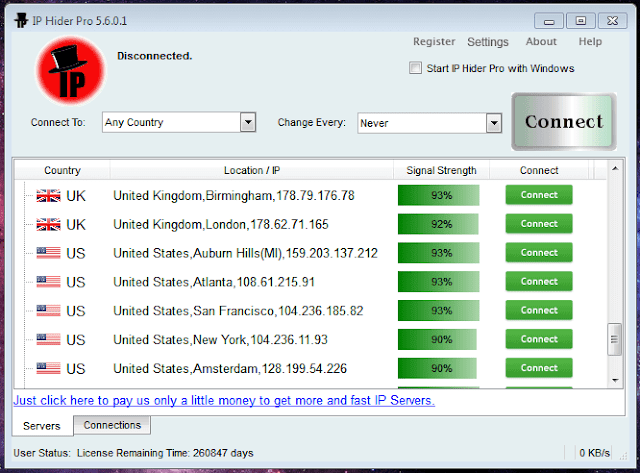Switch to the Connections tab

click(x=112, y=425)
